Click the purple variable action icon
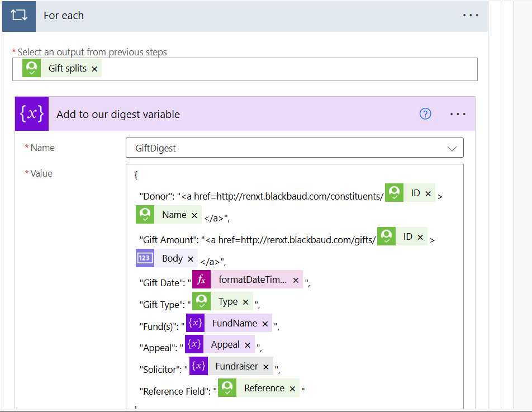532x412 pixels. pos(32,113)
